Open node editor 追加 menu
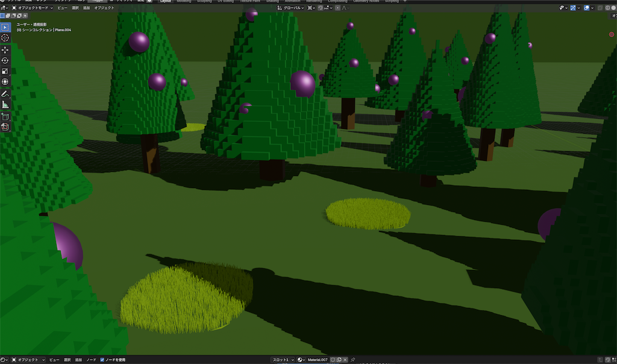Image resolution: width=617 pixels, height=364 pixels. coord(78,360)
